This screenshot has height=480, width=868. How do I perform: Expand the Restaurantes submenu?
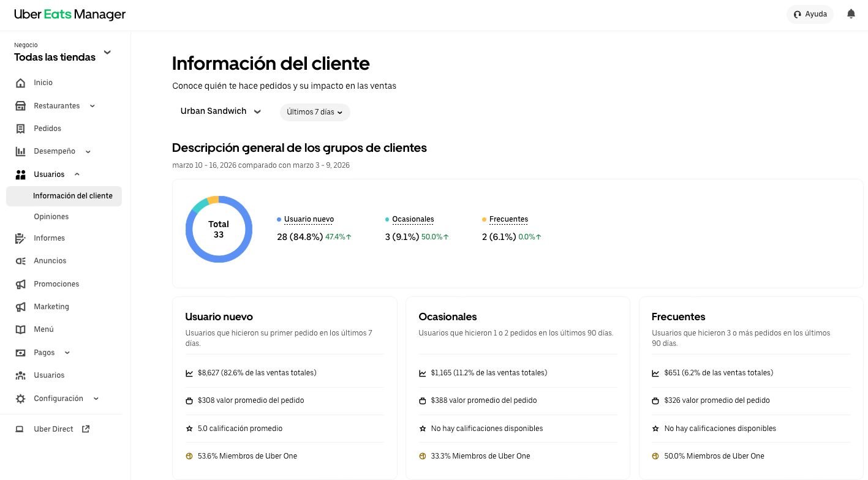coord(92,106)
